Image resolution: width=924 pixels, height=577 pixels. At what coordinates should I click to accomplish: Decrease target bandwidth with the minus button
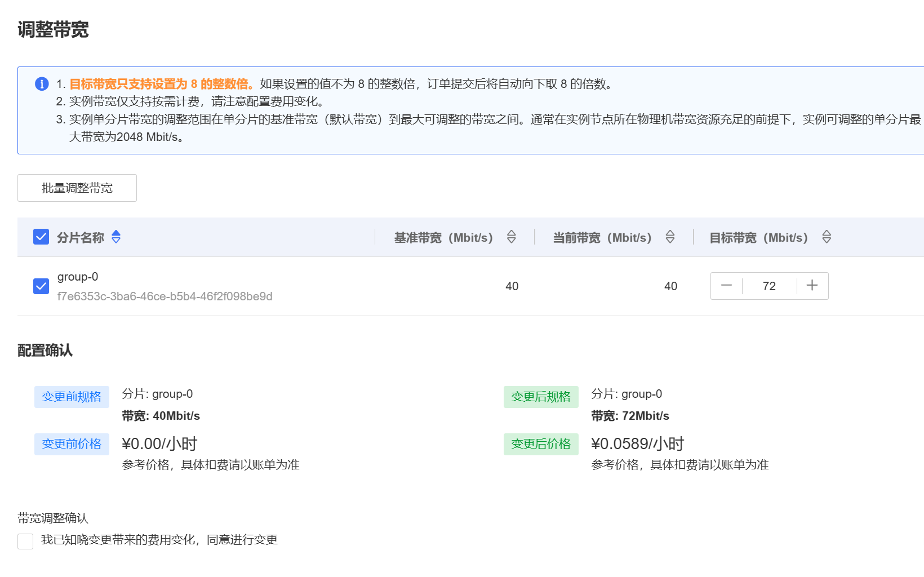click(x=726, y=286)
